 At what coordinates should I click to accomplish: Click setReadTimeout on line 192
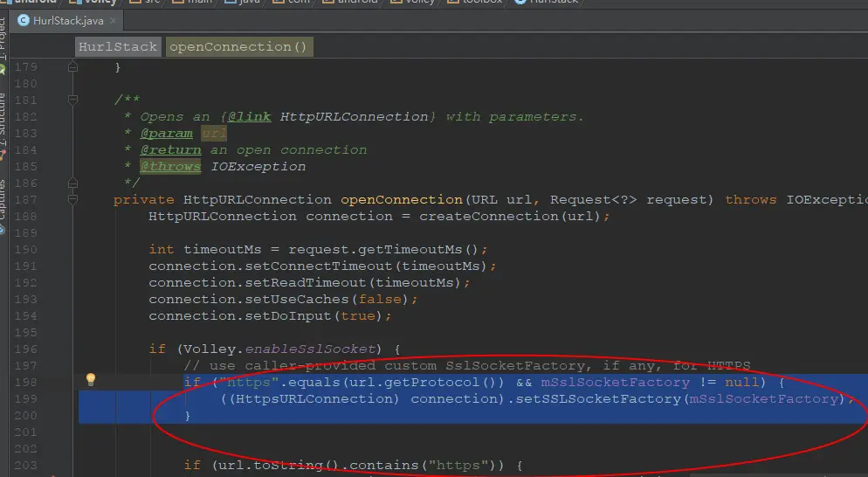[305, 283]
